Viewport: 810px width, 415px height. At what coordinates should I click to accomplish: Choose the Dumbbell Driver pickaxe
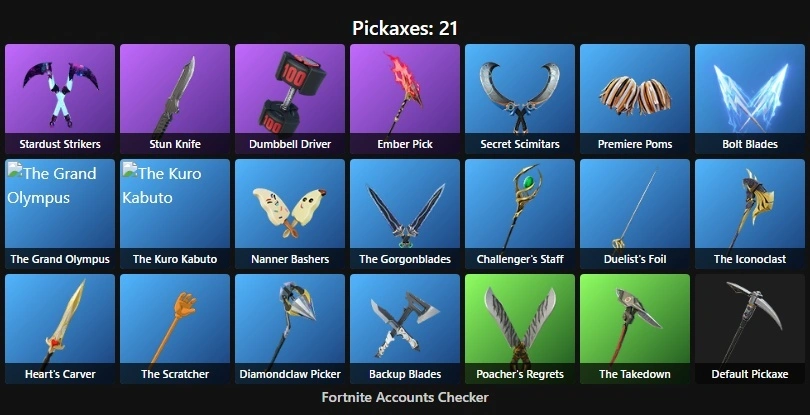click(290, 99)
